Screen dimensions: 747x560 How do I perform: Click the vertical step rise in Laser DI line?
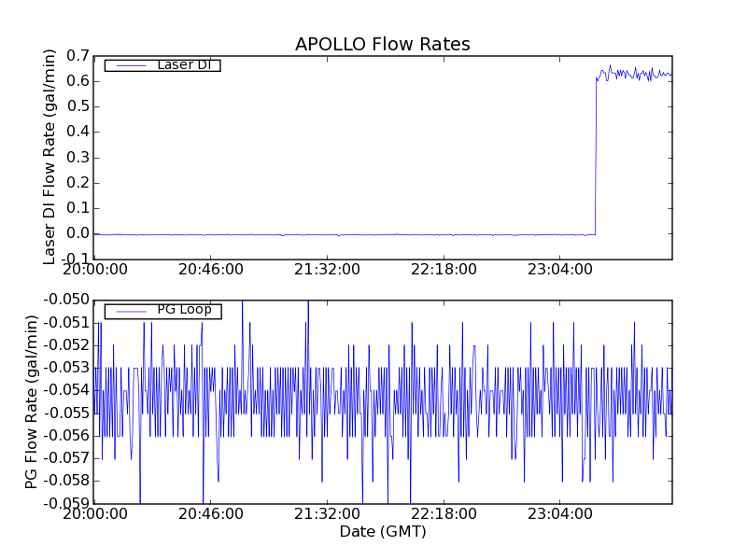596,159
